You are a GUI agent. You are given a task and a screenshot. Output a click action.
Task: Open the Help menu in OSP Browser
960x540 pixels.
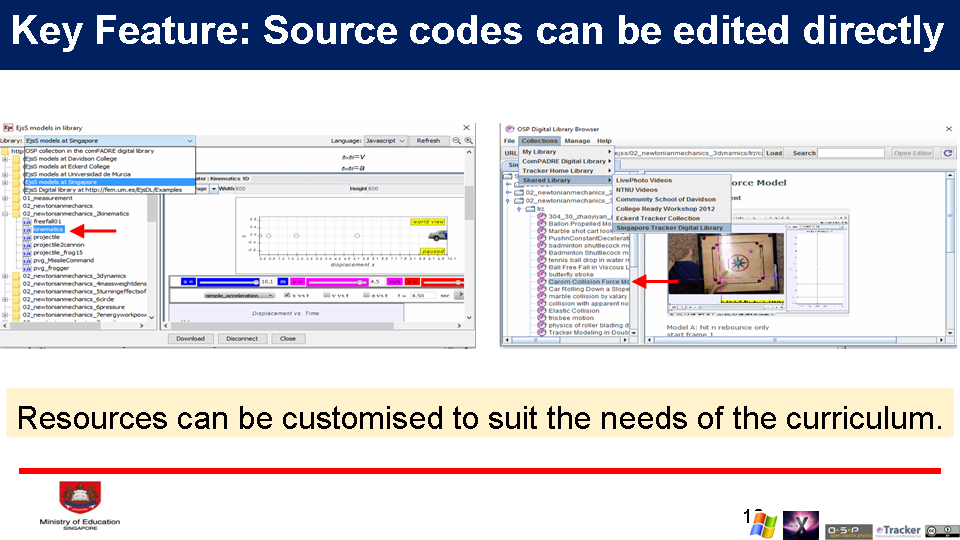pyautogui.click(x=604, y=141)
